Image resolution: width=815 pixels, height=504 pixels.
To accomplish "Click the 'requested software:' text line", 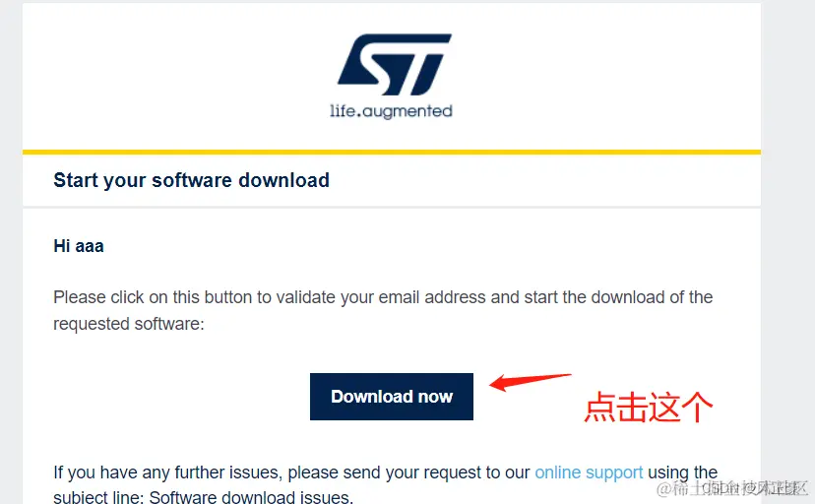I will [x=129, y=324].
